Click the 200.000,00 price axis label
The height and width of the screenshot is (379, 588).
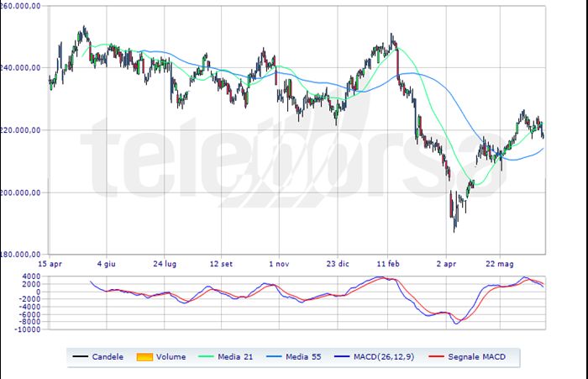(x=20, y=192)
